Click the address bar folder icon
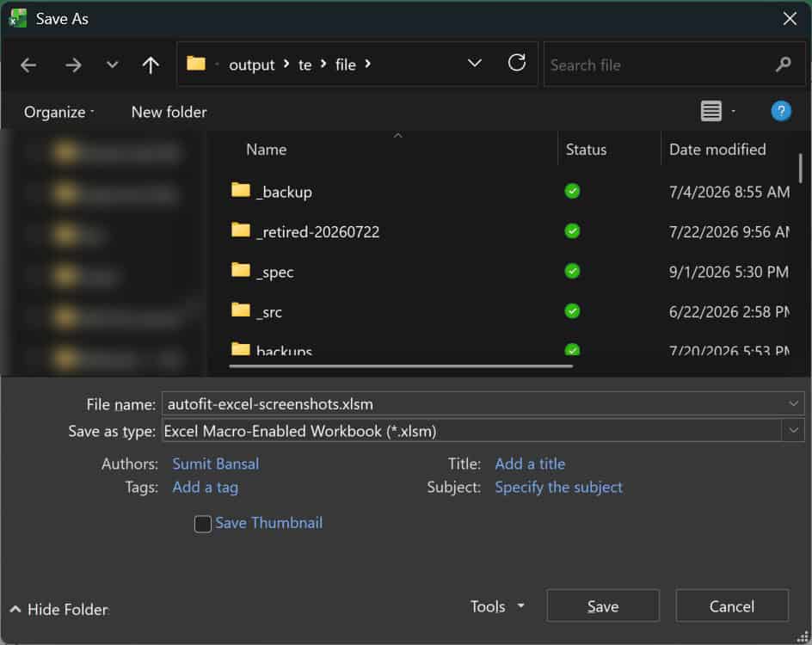This screenshot has height=645, width=812. coord(196,64)
